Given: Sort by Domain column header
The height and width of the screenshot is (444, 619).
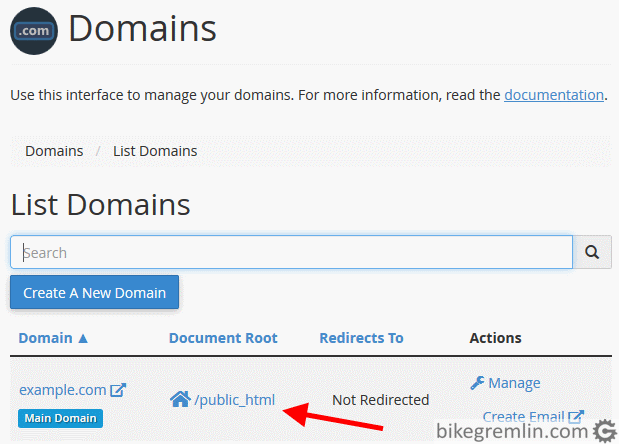Looking at the screenshot, I should (45, 338).
